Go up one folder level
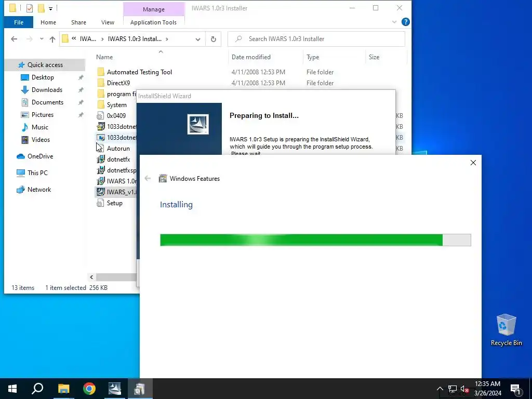The width and height of the screenshot is (532, 399). (x=52, y=39)
